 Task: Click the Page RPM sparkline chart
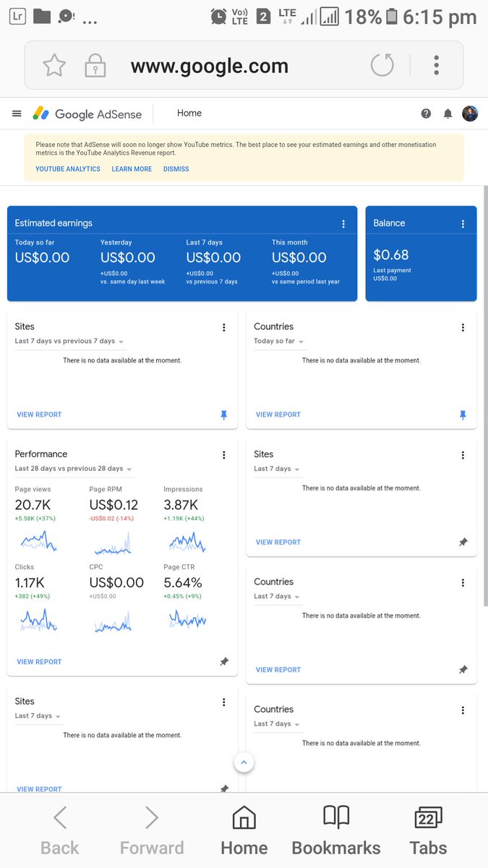113,542
